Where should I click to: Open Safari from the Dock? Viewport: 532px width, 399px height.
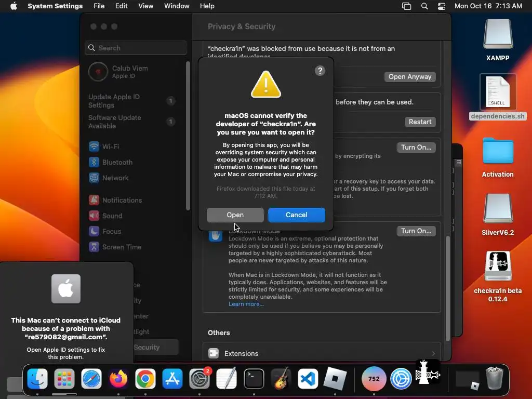[x=91, y=379]
